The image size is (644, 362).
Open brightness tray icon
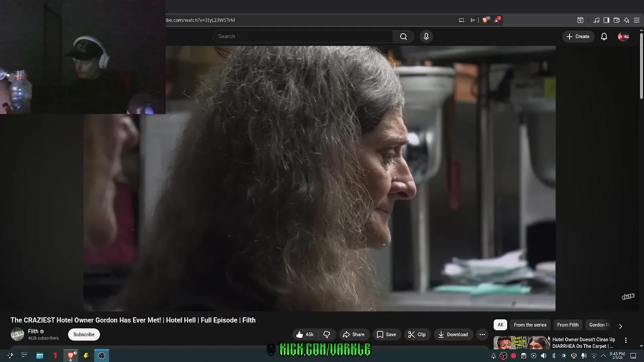[x=563, y=356]
